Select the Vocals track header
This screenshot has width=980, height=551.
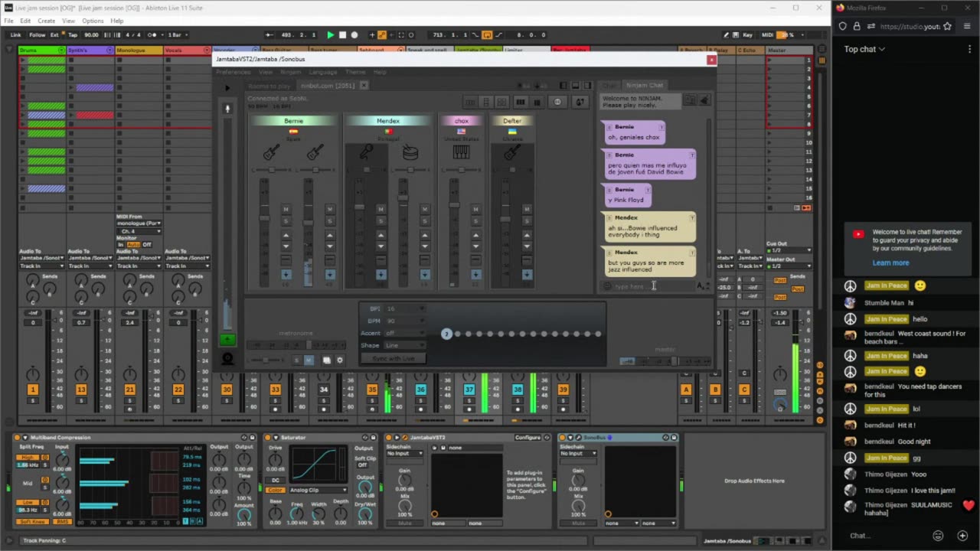tap(187, 51)
